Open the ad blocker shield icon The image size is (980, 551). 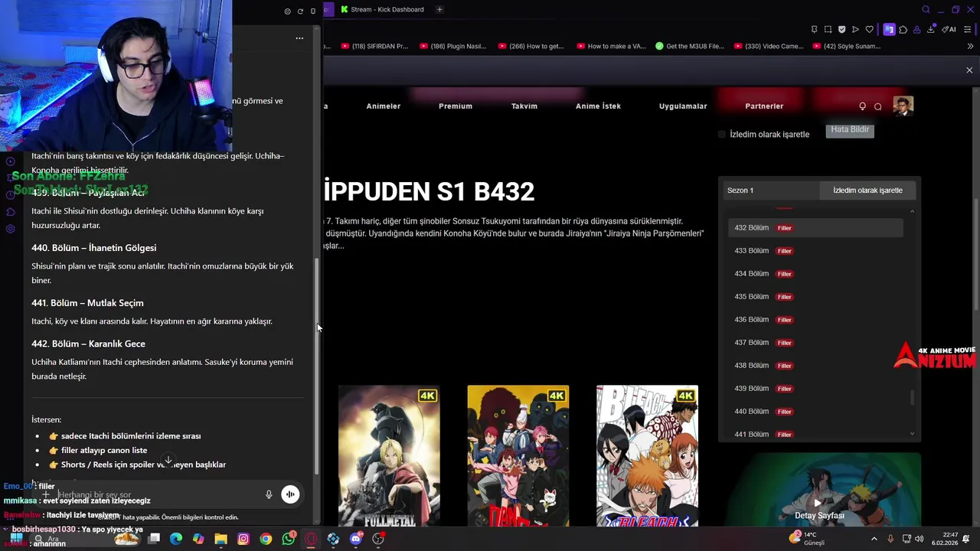coord(841,29)
